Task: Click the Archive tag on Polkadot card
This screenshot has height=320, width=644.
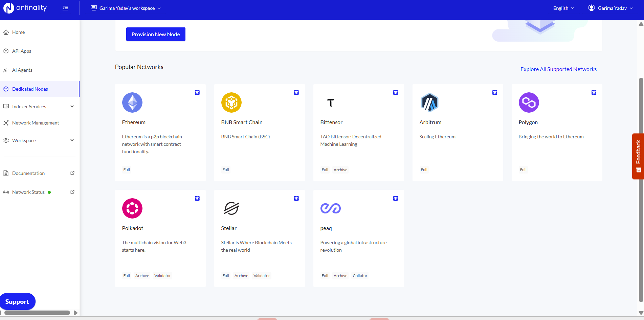Action: (142, 276)
